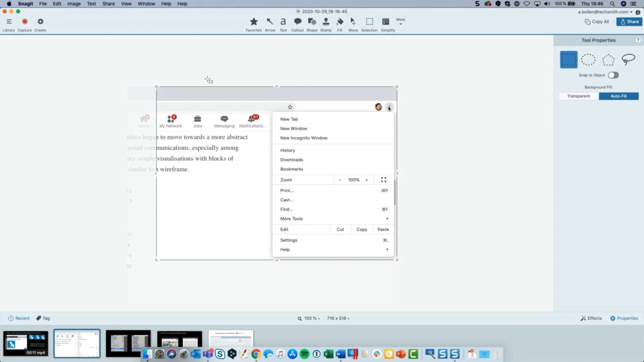The width and height of the screenshot is (644, 362).
Task: Select the 00:11 mp4 video thumbnail
Action: [x=25, y=343]
